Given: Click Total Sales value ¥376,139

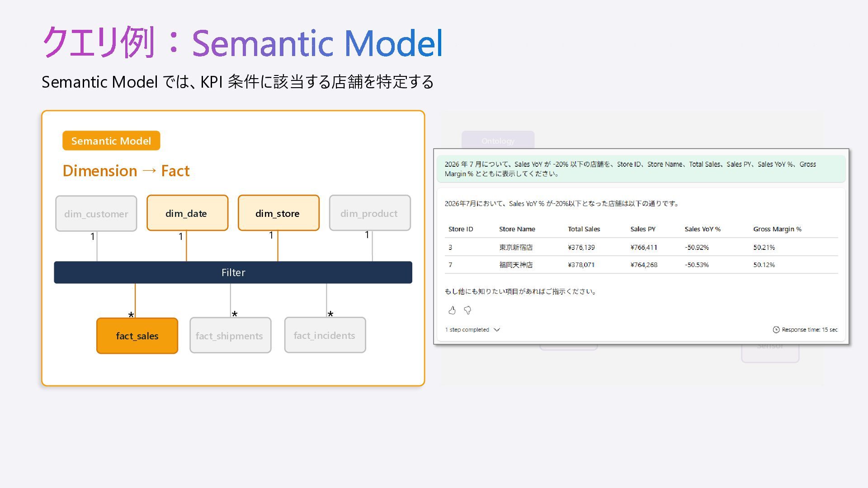Looking at the screenshot, I should (581, 247).
